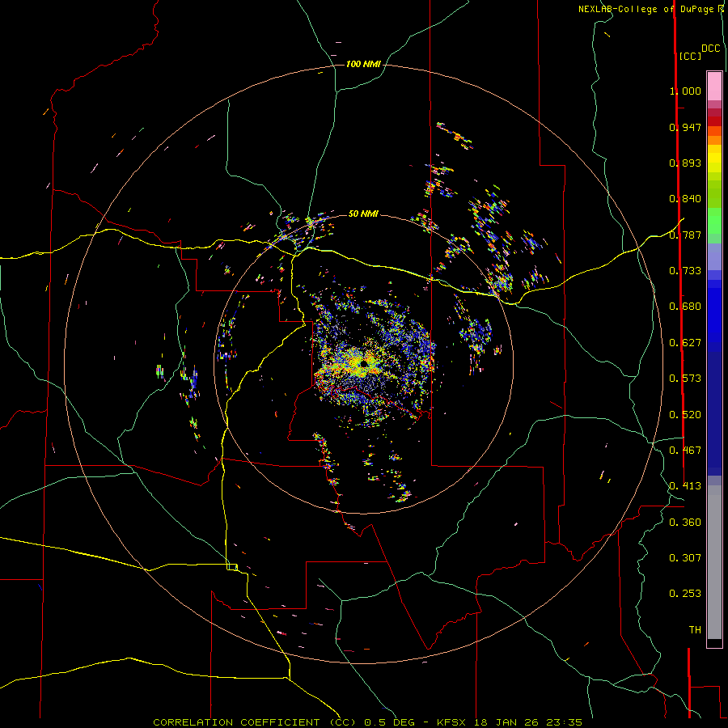Select the NEXLAB-College of DuPage credit text
The width and height of the screenshot is (728, 728).
click(648, 9)
